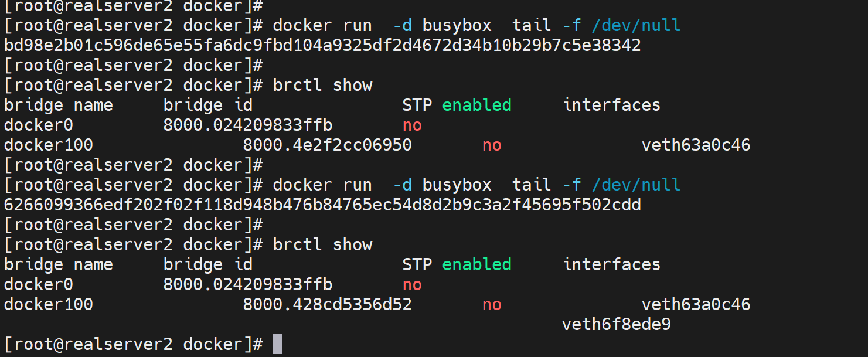
Task: Click the first "brctl show" command text
Action: tap(322, 85)
